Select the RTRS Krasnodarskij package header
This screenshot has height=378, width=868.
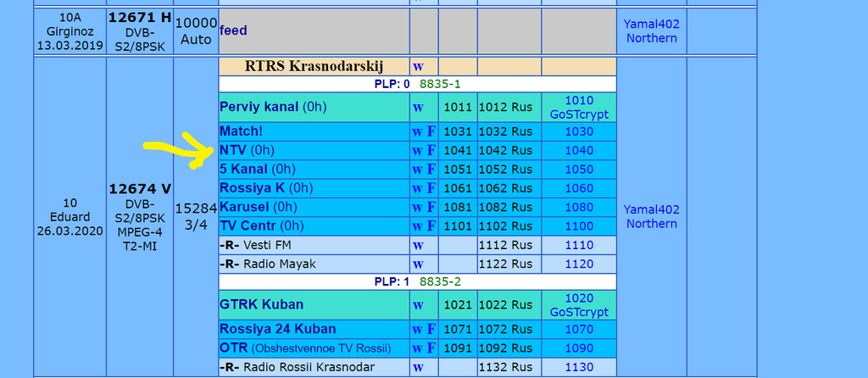[x=314, y=66]
